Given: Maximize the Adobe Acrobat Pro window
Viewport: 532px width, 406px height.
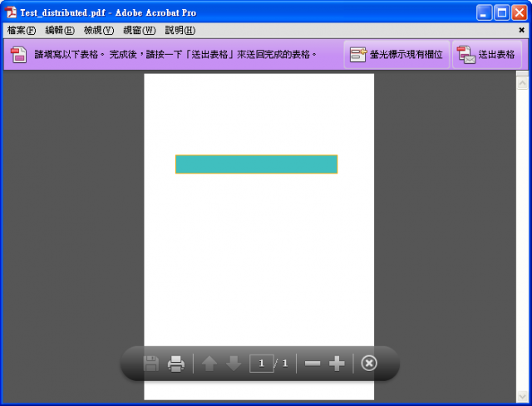Looking at the screenshot, I should (502, 13).
